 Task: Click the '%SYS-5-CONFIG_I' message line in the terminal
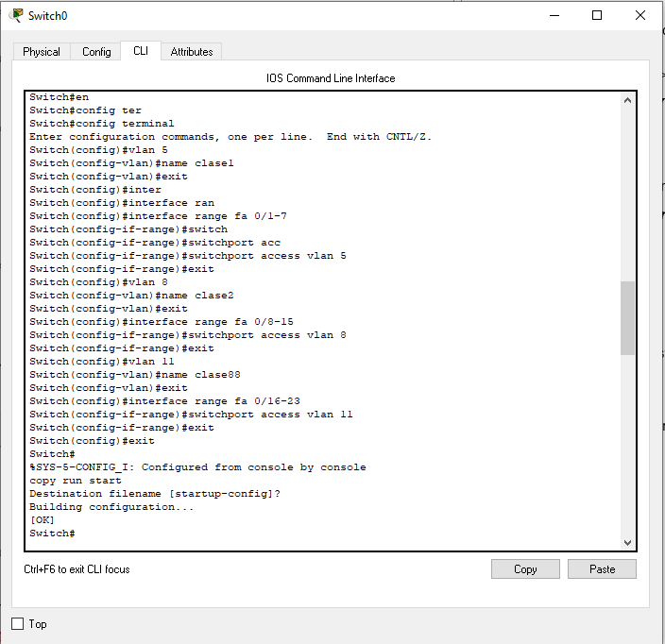tap(197, 467)
